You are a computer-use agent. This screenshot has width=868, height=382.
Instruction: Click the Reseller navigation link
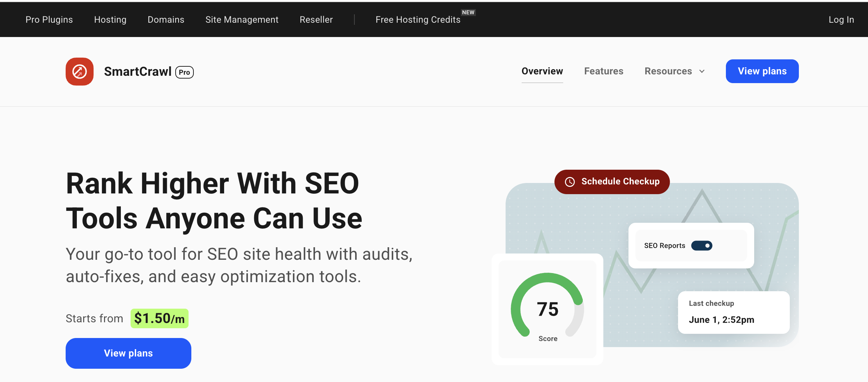pyautogui.click(x=316, y=20)
